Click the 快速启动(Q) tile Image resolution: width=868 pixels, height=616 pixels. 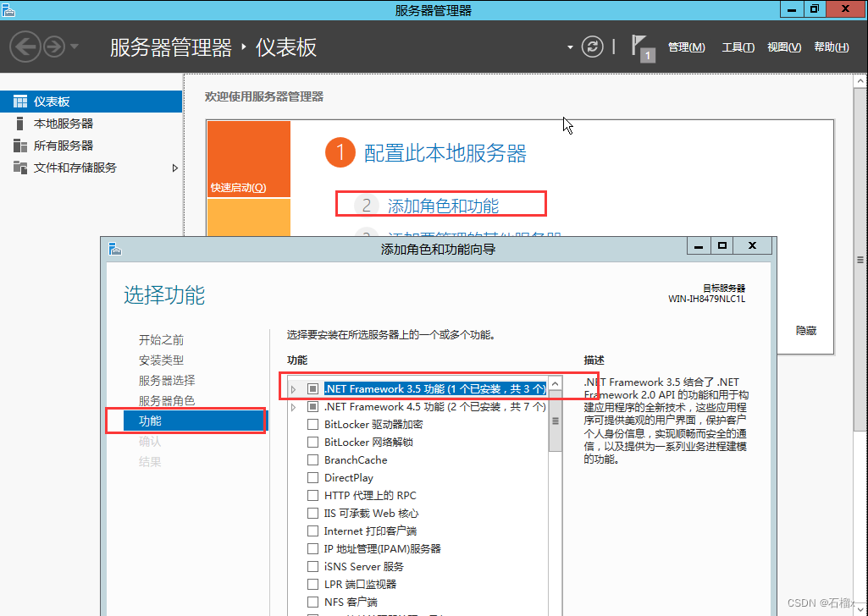click(249, 159)
